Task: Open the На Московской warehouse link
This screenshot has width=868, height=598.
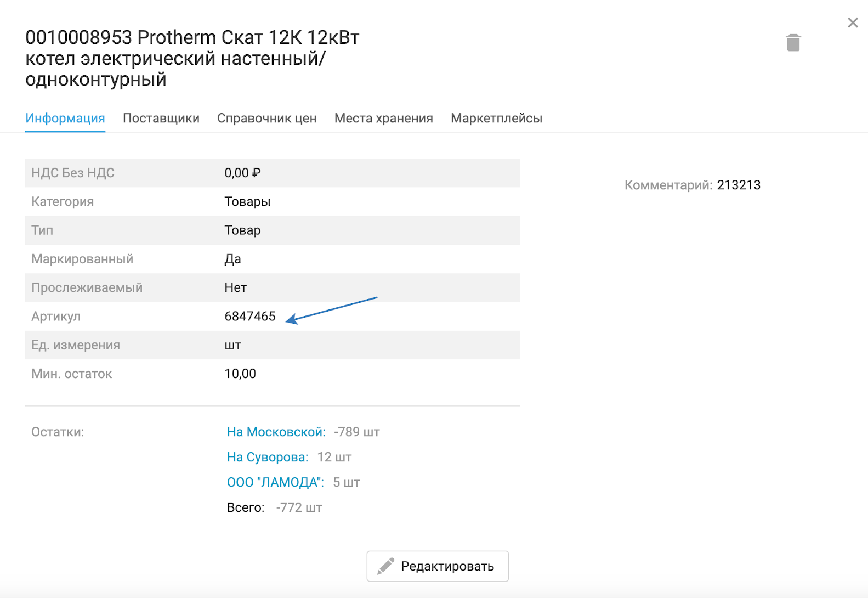Action: coord(276,432)
